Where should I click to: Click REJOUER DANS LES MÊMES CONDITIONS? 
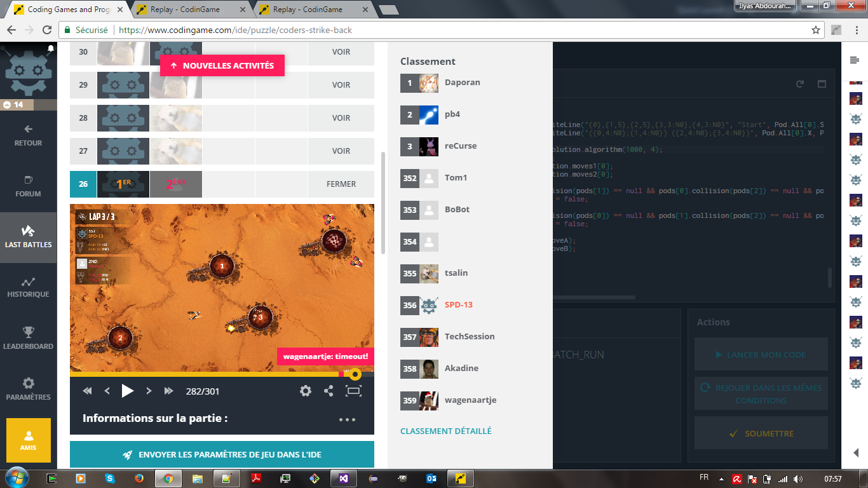pos(761,394)
